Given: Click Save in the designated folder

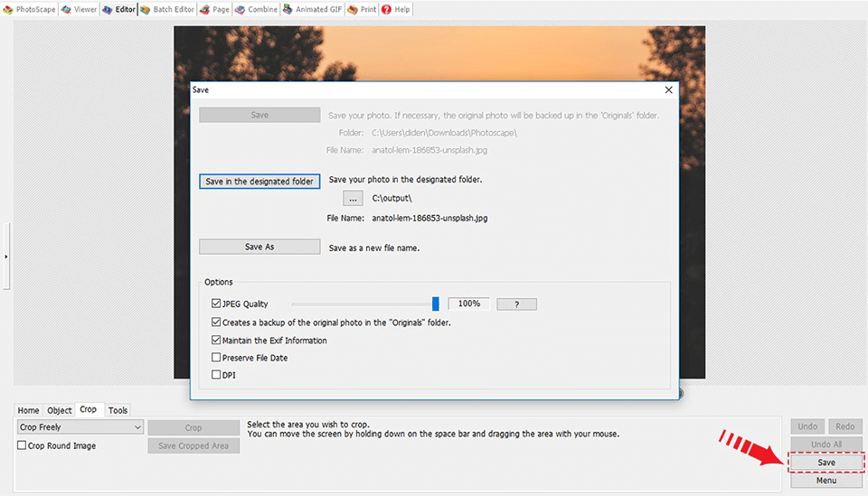Looking at the screenshot, I should click(259, 182).
